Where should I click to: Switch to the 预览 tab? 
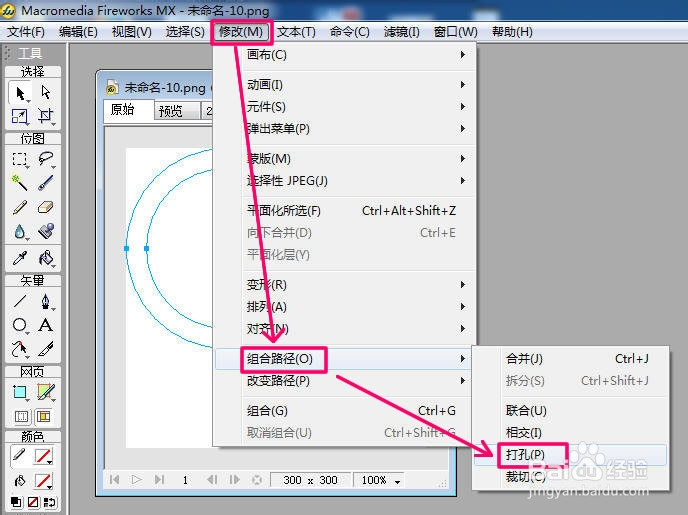click(x=176, y=111)
